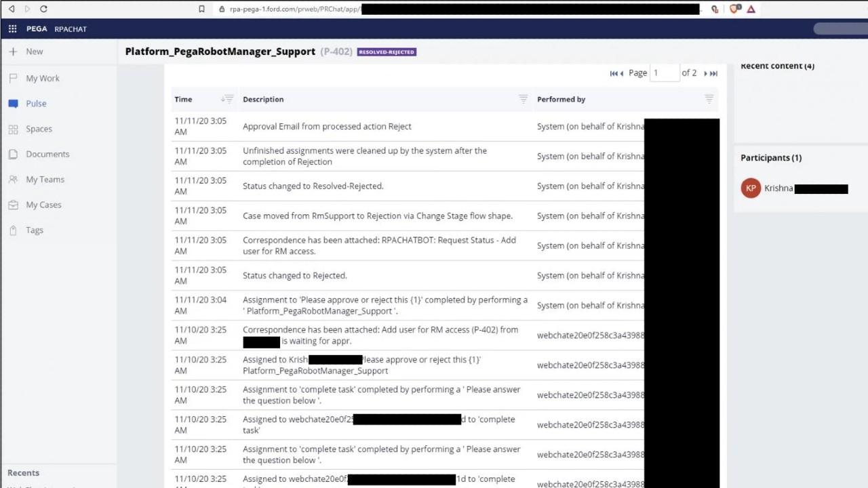868x488 pixels.
Task: Click the RESOLVED-REJECTED status badge
Action: (387, 52)
